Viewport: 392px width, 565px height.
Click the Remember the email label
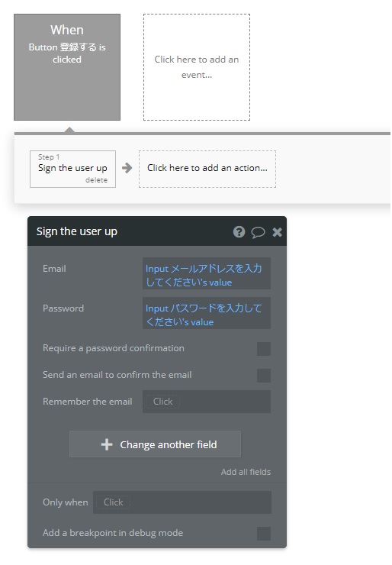click(x=88, y=402)
